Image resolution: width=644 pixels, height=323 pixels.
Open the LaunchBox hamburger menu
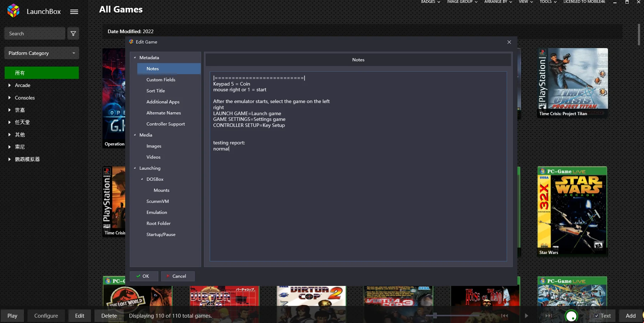coord(74,12)
